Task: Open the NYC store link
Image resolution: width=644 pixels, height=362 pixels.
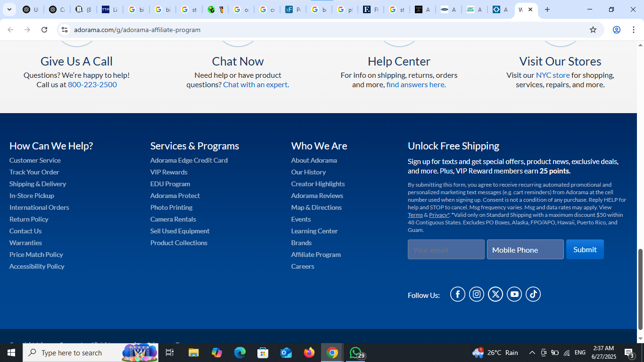Action: pos(553,75)
